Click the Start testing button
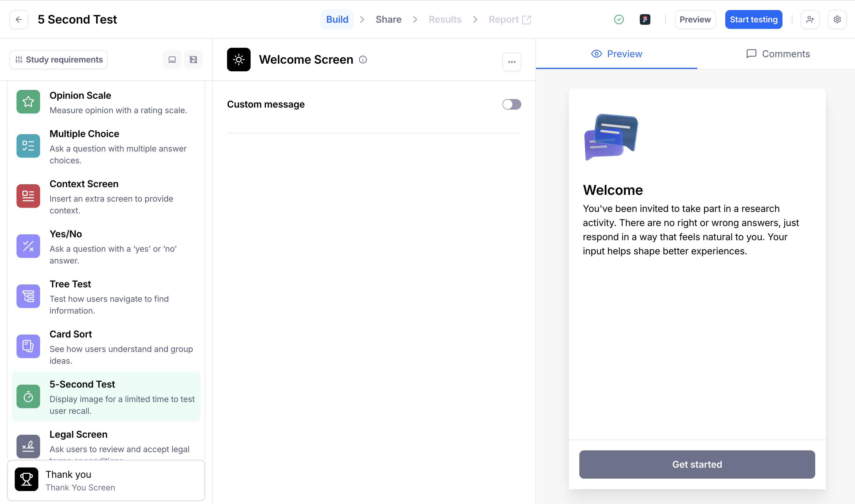 pyautogui.click(x=753, y=19)
